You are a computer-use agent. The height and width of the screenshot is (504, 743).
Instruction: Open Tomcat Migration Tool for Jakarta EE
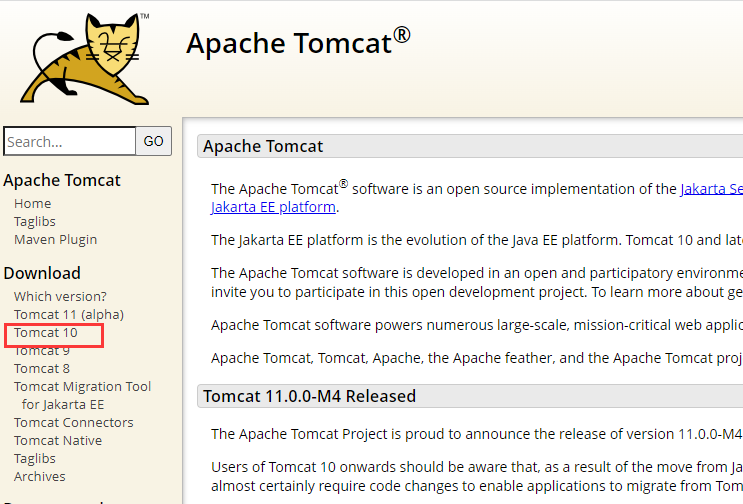coord(82,396)
